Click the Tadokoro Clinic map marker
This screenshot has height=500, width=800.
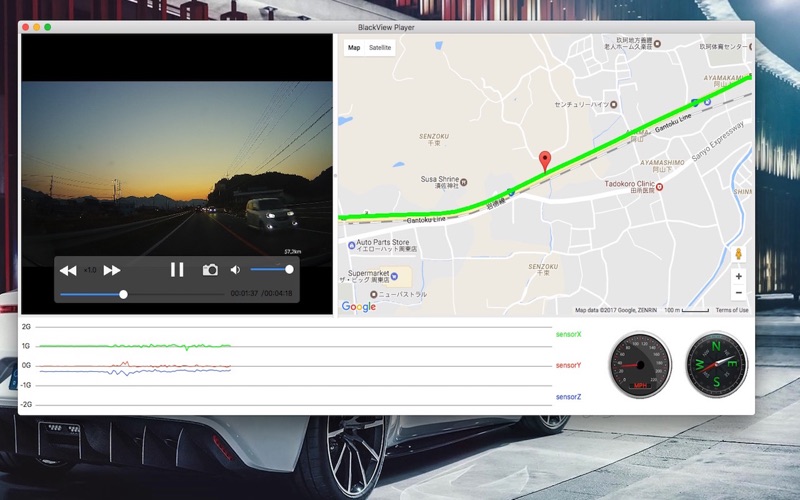pos(659,187)
